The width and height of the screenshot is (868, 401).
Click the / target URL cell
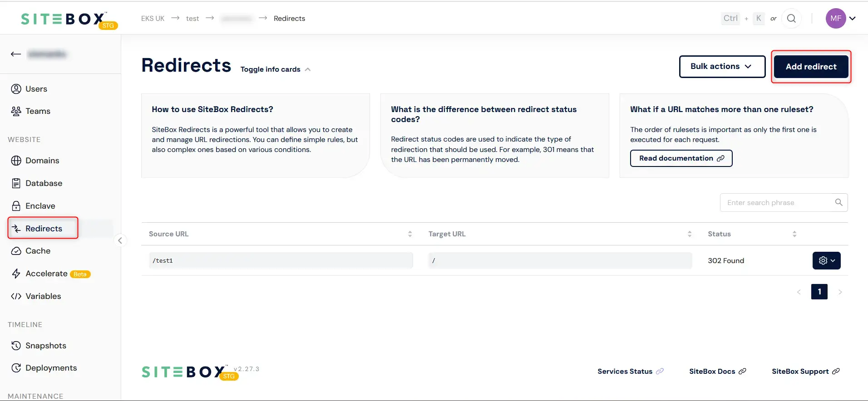click(560, 260)
